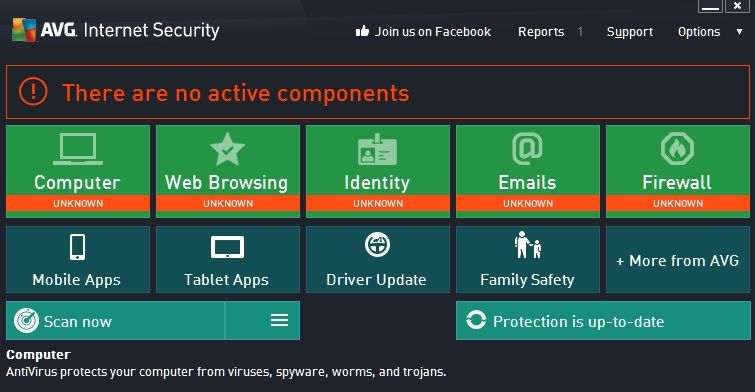
Task: Click the Mobile Apps phone icon
Action: pos(78,247)
